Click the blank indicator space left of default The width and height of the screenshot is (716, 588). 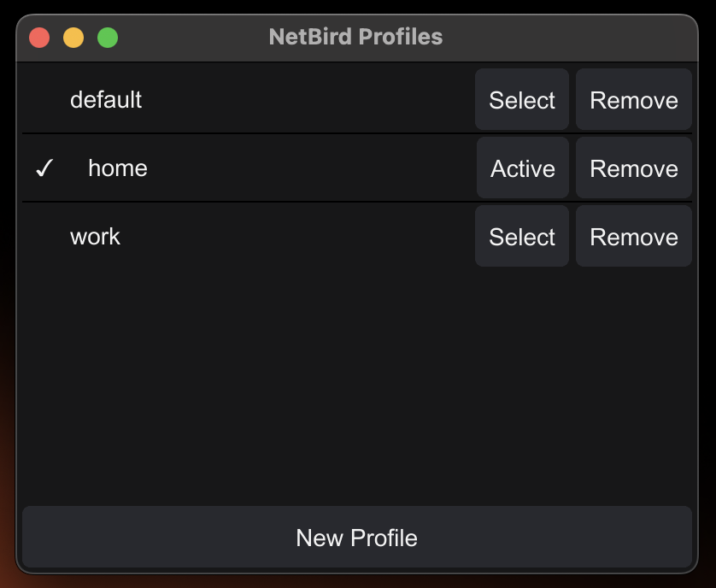coord(44,100)
